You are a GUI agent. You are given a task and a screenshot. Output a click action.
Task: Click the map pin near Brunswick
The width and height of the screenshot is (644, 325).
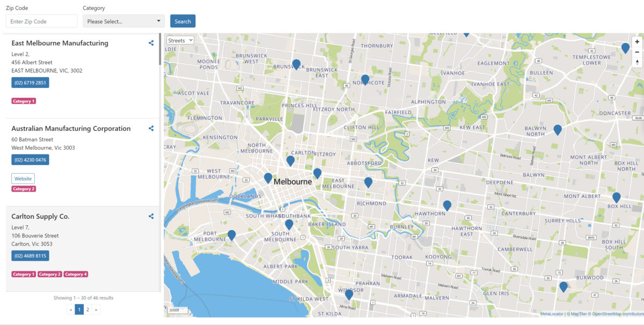(296, 64)
